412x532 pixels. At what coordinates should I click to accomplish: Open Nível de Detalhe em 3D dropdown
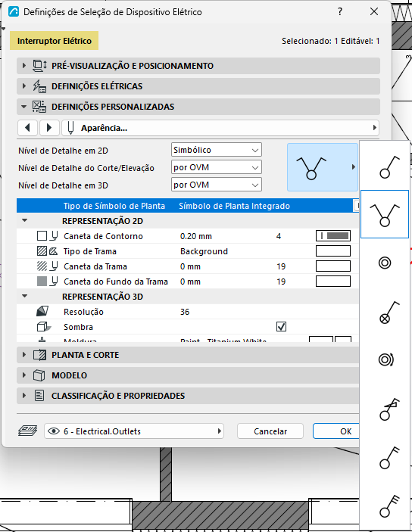coord(217,185)
